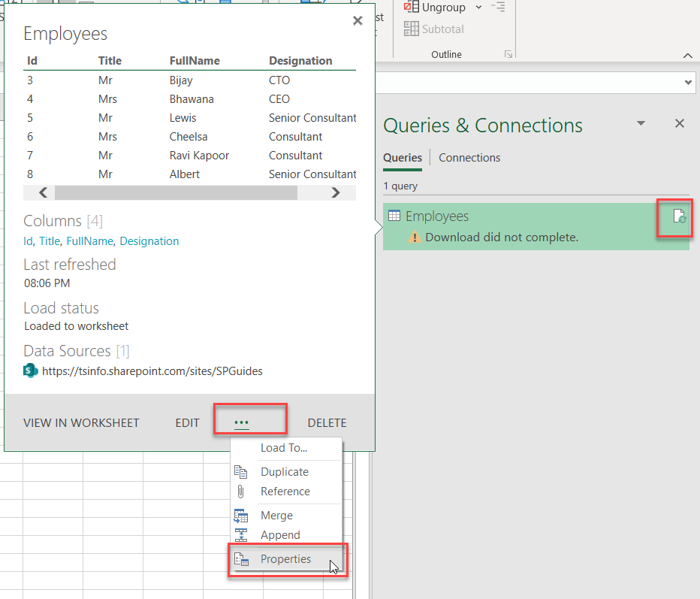Click the Duplicate icon in the context menu
This screenshot has width=700, height=599.
tap(241, 472)
